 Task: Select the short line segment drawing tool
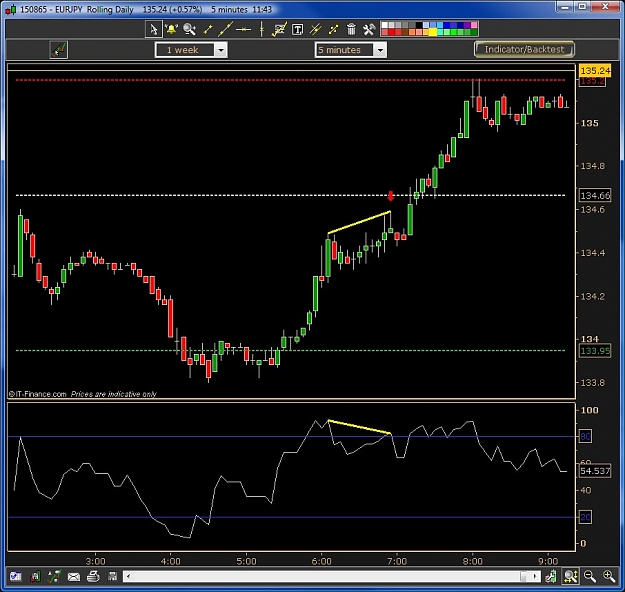(x=208, y=29)
